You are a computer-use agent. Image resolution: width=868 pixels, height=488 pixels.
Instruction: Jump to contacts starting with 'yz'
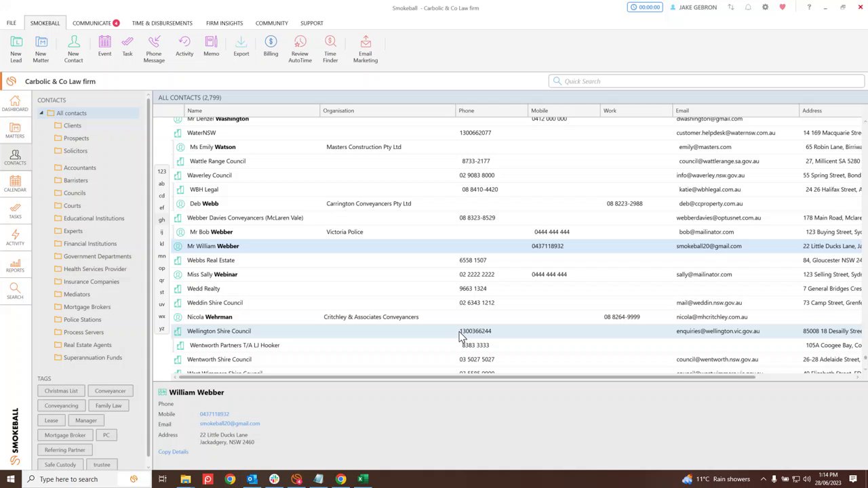point(161,329)
